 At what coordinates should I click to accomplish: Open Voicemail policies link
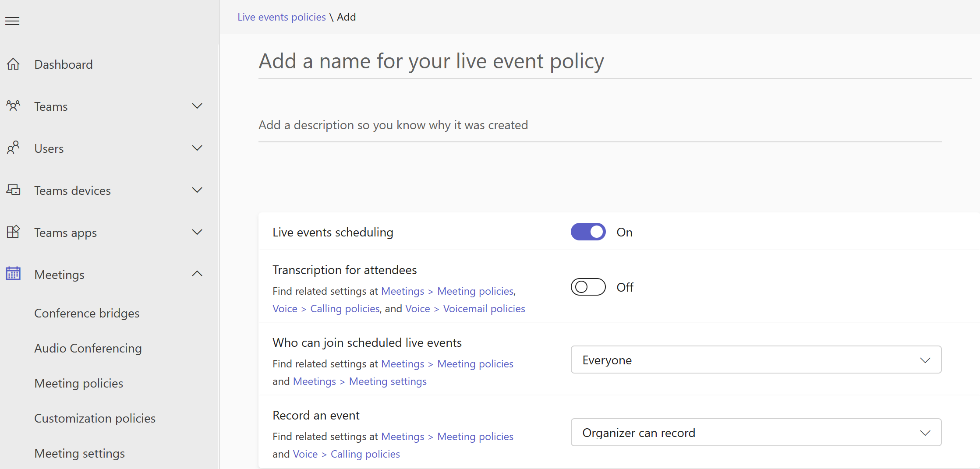(483, 308)
